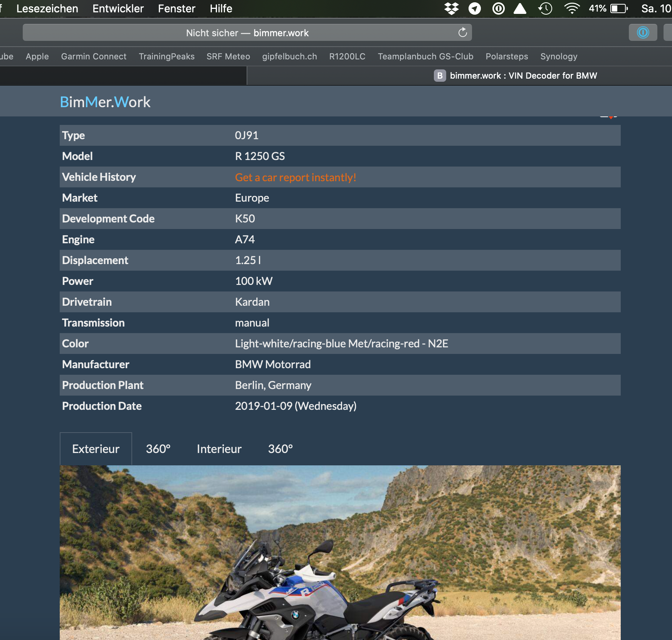Open the Fenster menu
Screen dimensions: 672x640
[x=177, y=8]
